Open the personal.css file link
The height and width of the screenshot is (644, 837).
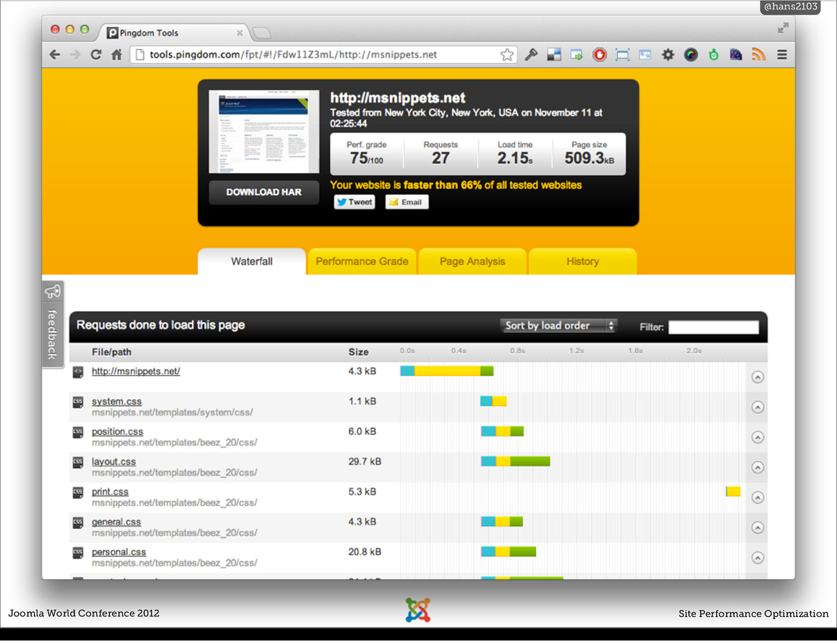(x=119, y=552)
